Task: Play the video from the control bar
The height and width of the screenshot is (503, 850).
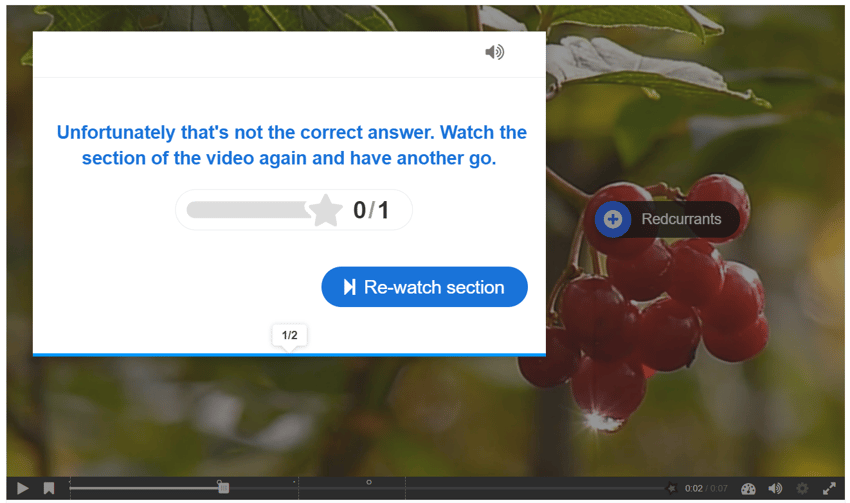Action: point(22,488)
